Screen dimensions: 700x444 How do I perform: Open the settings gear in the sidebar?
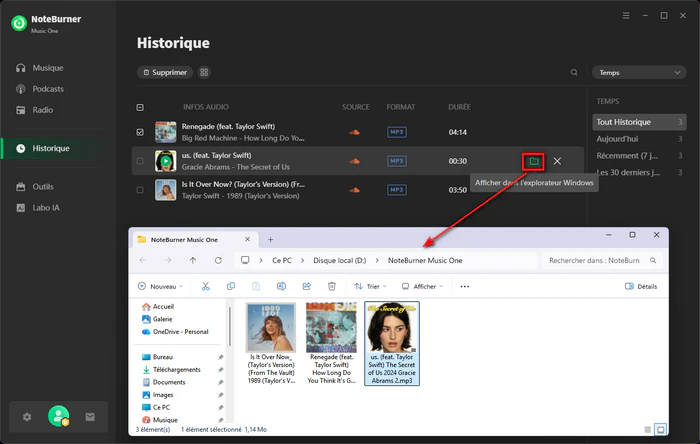click(x=27, y=417)
